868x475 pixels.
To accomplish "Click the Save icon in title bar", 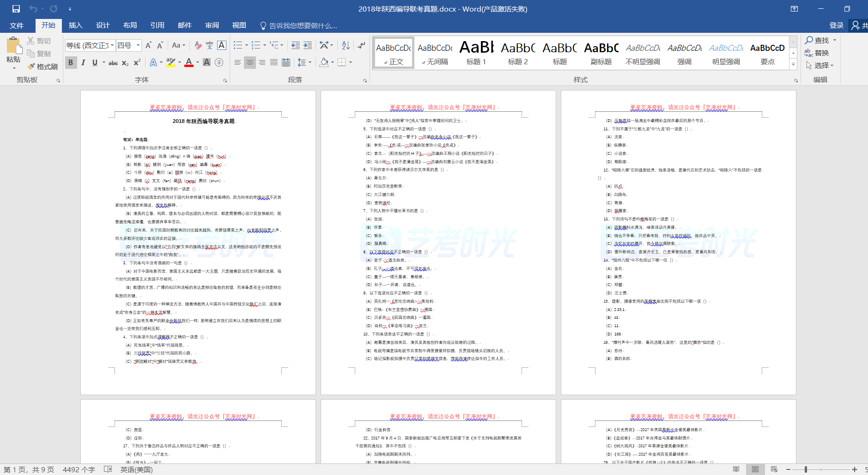I will pos(16,9).
